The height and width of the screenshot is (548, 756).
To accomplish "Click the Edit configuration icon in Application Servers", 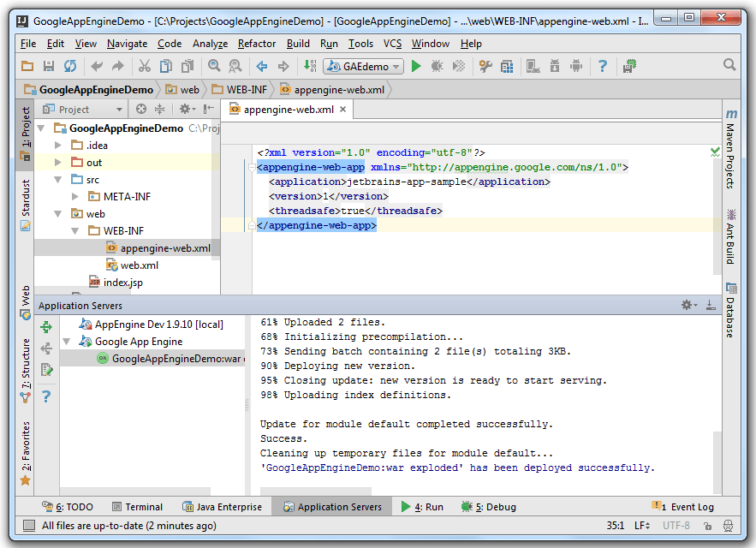I will pyautogui.click(x=47, y=370).
